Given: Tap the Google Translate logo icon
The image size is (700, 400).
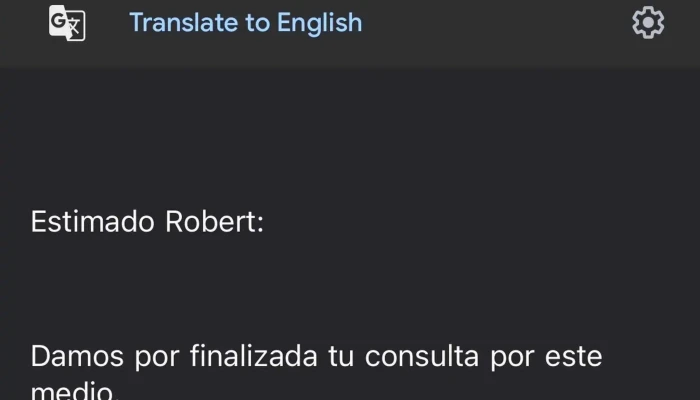Looking at the screenshot, I should click(67, 23).
